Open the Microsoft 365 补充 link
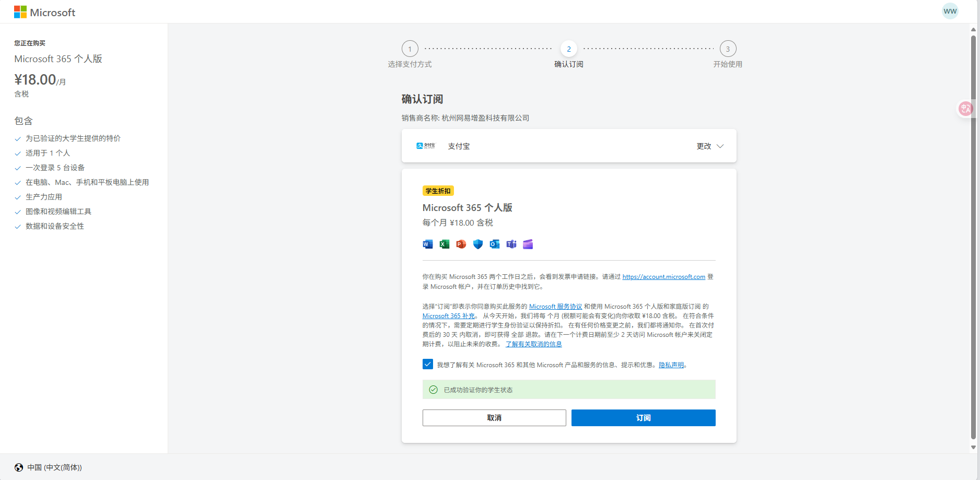 click(x=449, y=316)
